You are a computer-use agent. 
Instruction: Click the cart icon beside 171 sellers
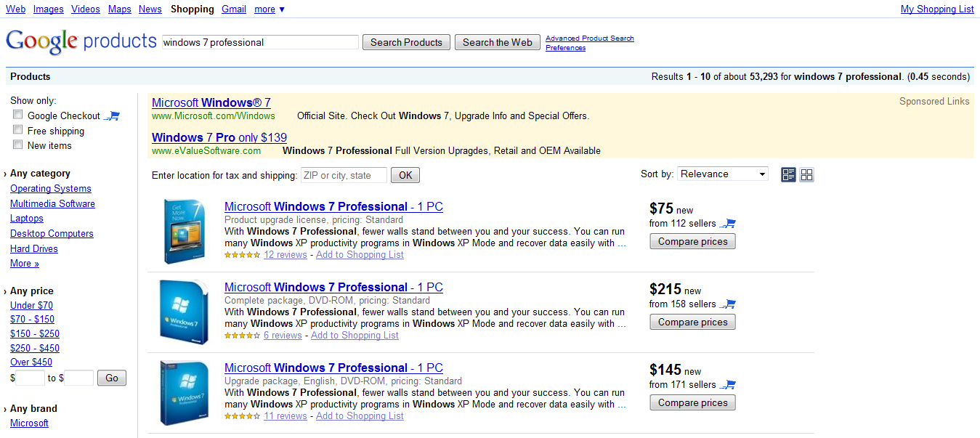[728, 385]
